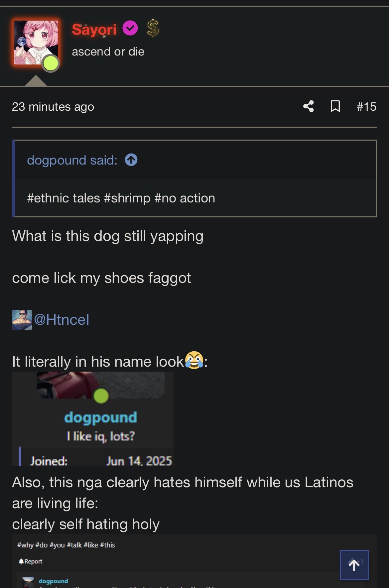
Task: Share this post via share icon
Action: [309, 106]
